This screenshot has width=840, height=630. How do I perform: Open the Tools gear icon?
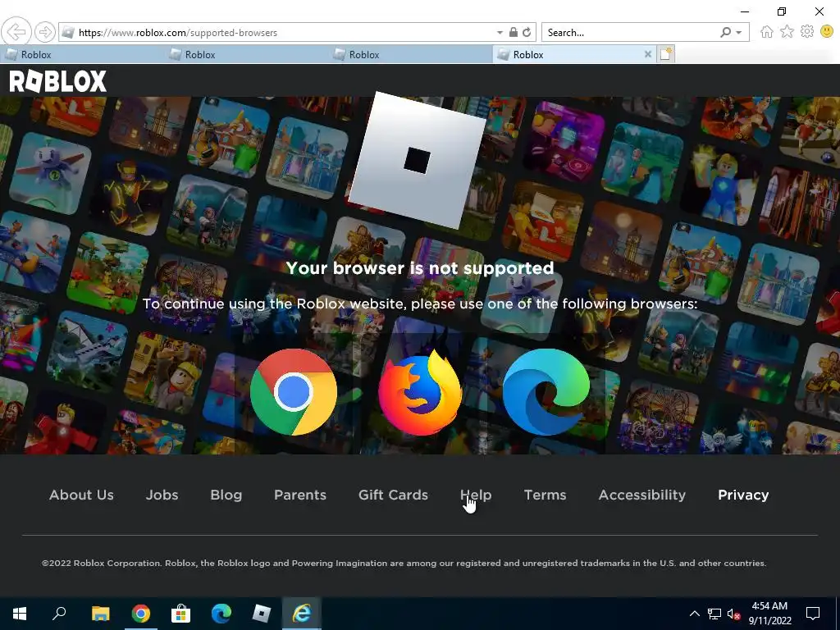[x=807, y=32]
